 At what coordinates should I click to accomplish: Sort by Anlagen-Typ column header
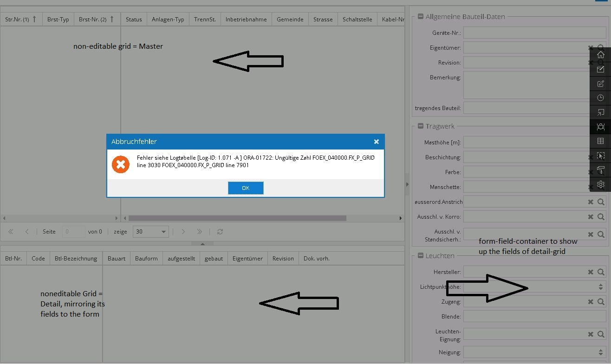tap(168, 19)
